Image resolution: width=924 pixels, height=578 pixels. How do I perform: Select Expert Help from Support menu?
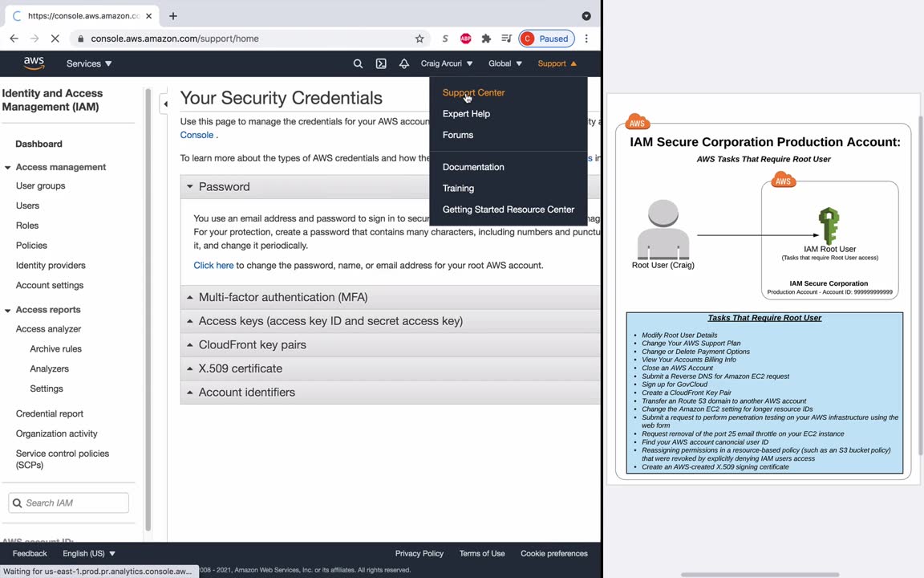466,114
